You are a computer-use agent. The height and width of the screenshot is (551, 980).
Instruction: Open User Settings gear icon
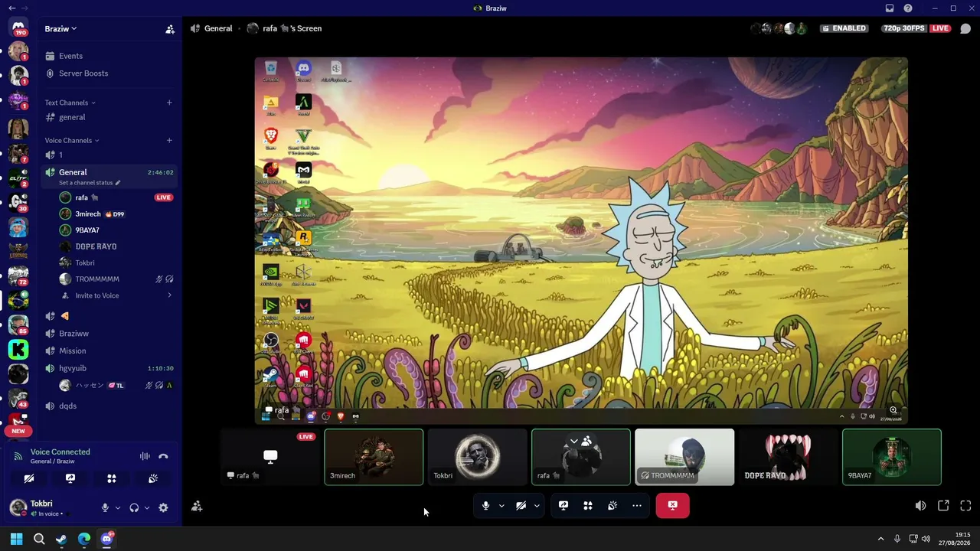pos(163,507)
